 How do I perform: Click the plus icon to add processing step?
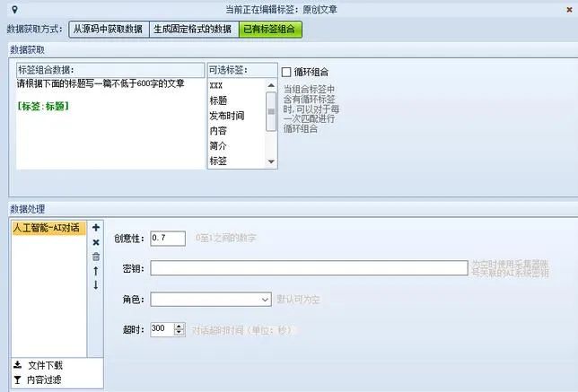coord(96,228)
